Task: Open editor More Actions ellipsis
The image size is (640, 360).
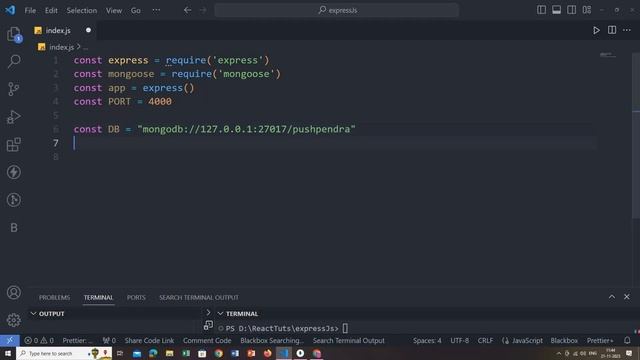Action: [x=627, y=30]
